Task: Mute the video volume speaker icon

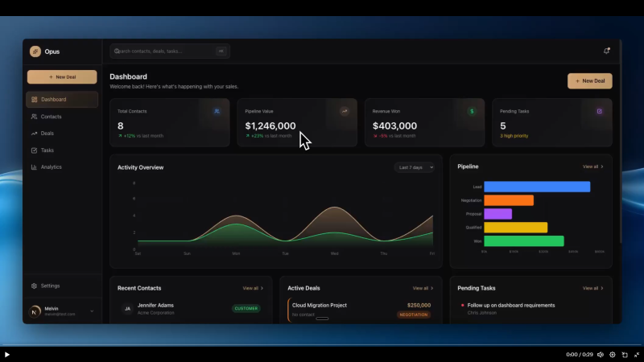Action: (x=600, y=354)
